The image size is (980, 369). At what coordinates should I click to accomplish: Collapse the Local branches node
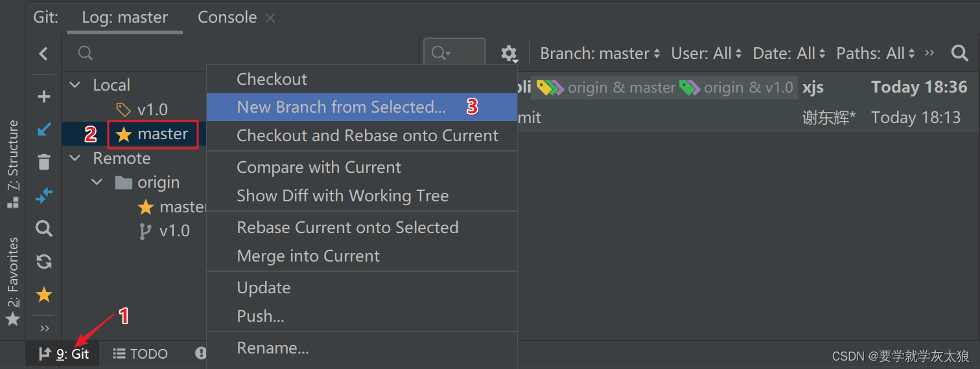(x=76, y=85)
